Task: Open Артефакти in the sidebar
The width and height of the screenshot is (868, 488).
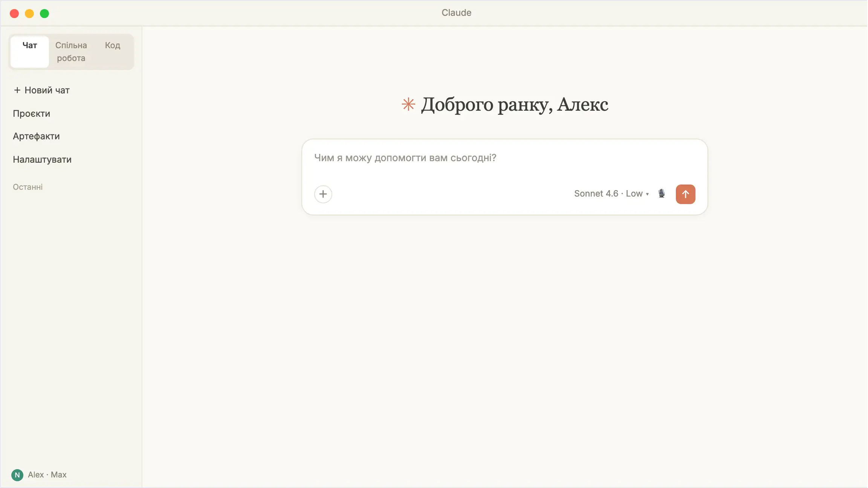Action: [x=36, y=136]
